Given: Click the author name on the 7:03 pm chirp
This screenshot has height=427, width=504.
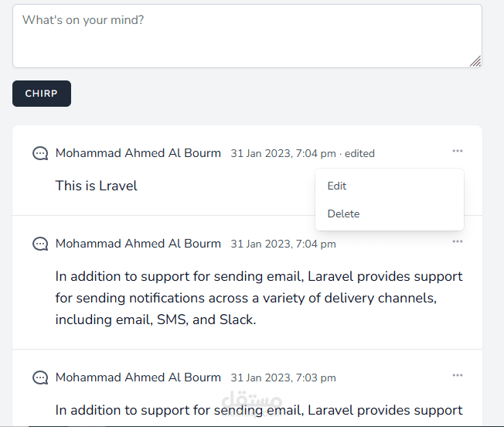Looking at the screenshot, I should (x=138, y=377).
